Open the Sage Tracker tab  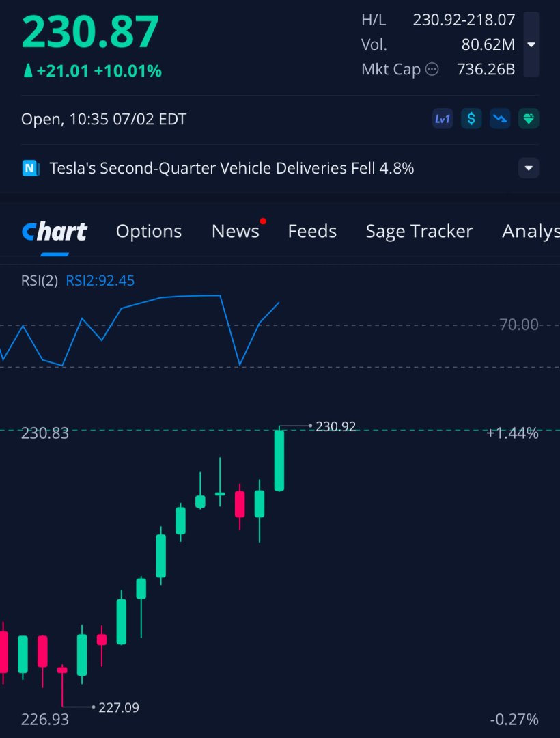[419, 231]
